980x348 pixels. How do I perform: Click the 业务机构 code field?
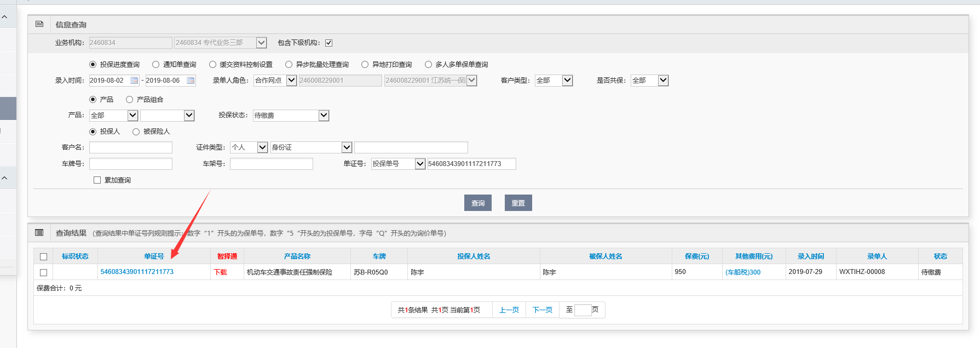(x=130, y=43)
